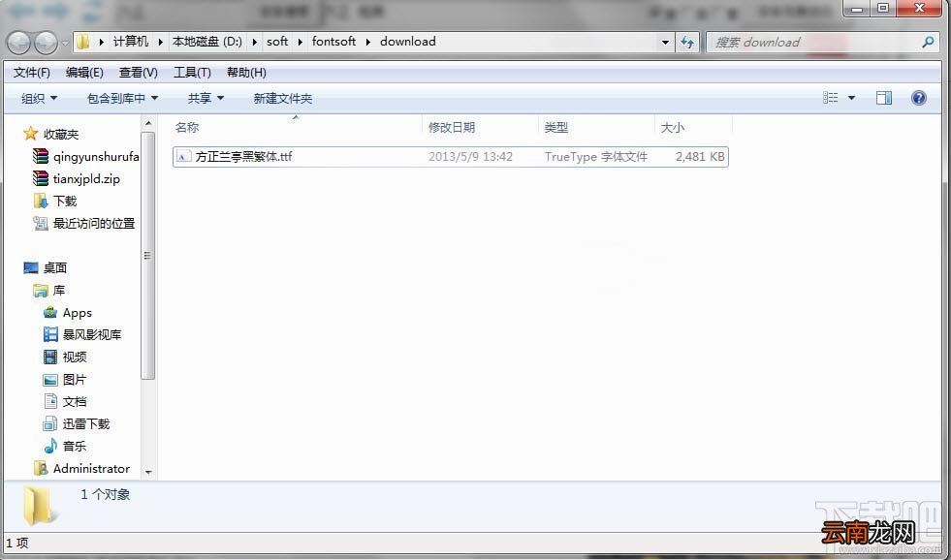
Task: Open the 共享 dropdown
Action: coord(206,98)
